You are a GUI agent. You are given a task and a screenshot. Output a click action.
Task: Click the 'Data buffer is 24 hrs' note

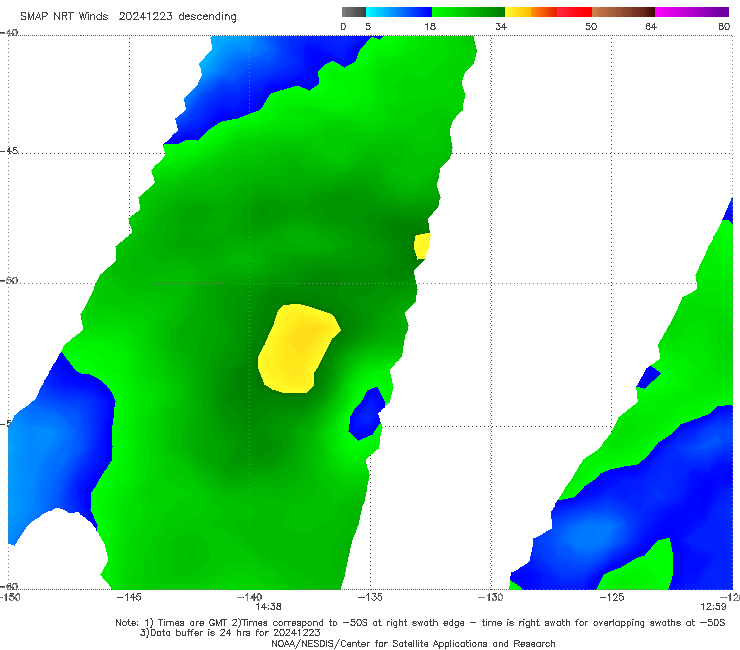pyautogui.click(x=230, y=633)
